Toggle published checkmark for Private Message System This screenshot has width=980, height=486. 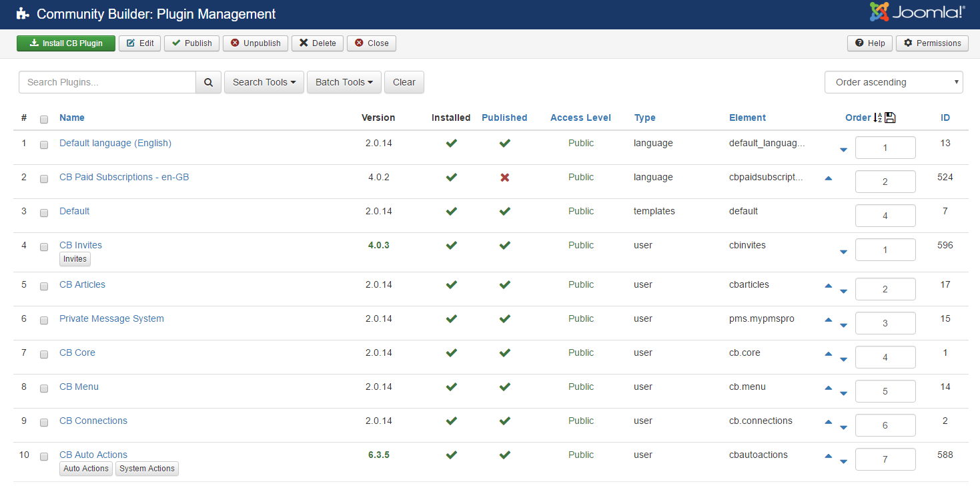pos(505,318)
